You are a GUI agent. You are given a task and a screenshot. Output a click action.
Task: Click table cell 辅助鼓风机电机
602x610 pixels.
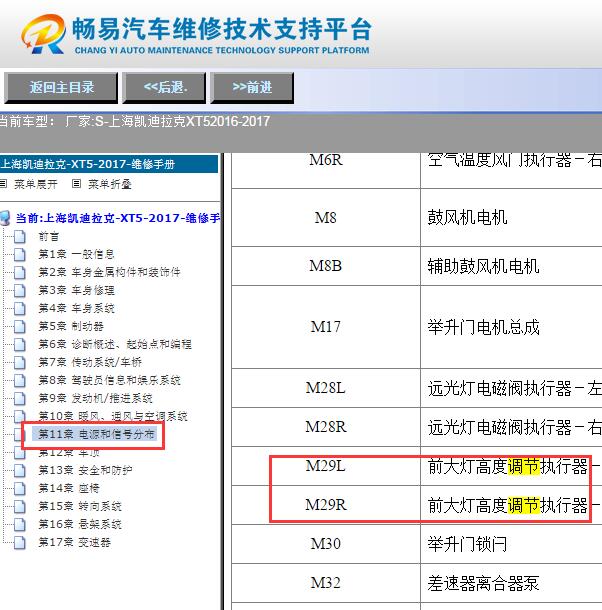511,266
